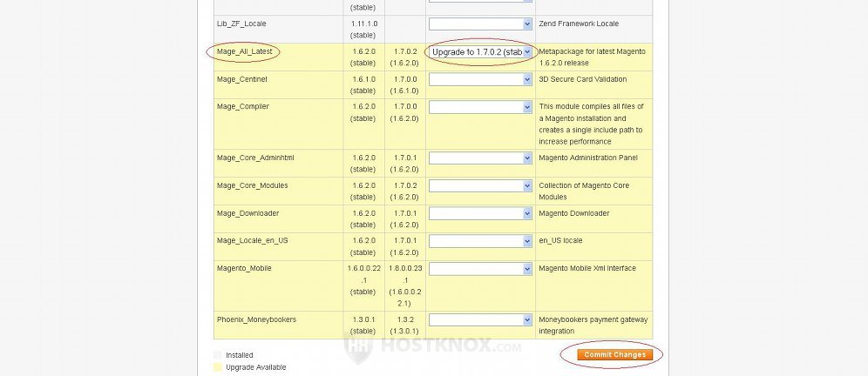Viewport: 868px width, 376px height.
Task: Click the Mage_Compiler module description text
Action: (x=591, y=124)
